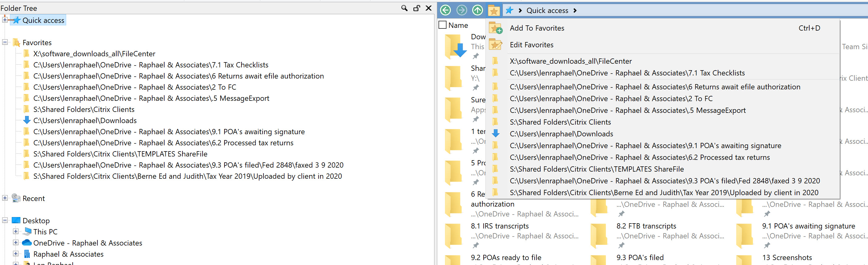Select 6 Returns await efile authorization menu entry

click(x=663, y=87)
